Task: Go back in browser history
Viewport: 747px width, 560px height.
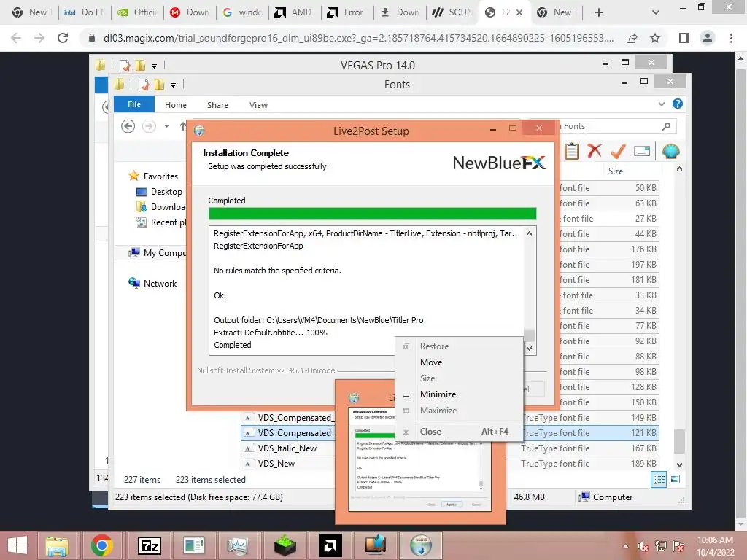Action: [16, 38]
